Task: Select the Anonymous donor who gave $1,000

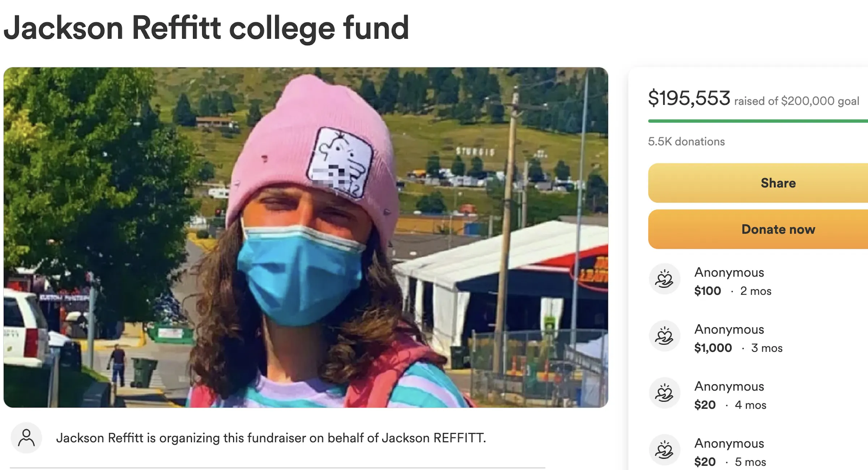Action: click(x=729, y=329)
